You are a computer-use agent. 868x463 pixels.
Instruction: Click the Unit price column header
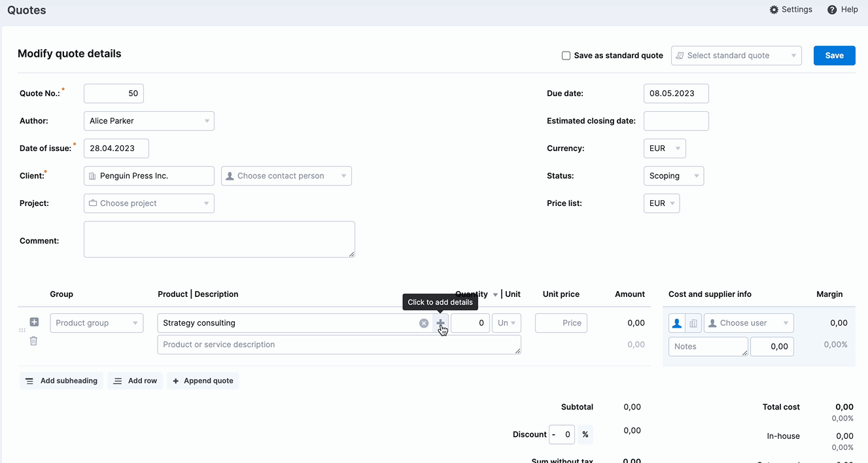coord(561,294)
